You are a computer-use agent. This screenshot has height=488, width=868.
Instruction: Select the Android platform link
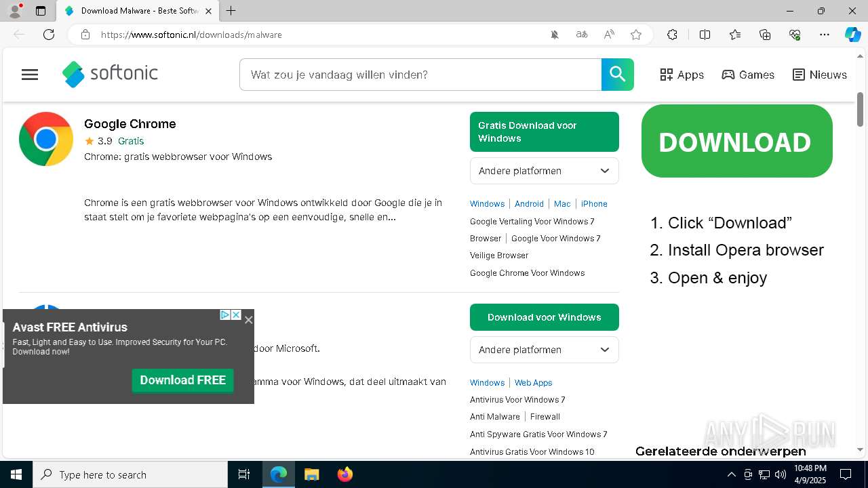(529, 203)
